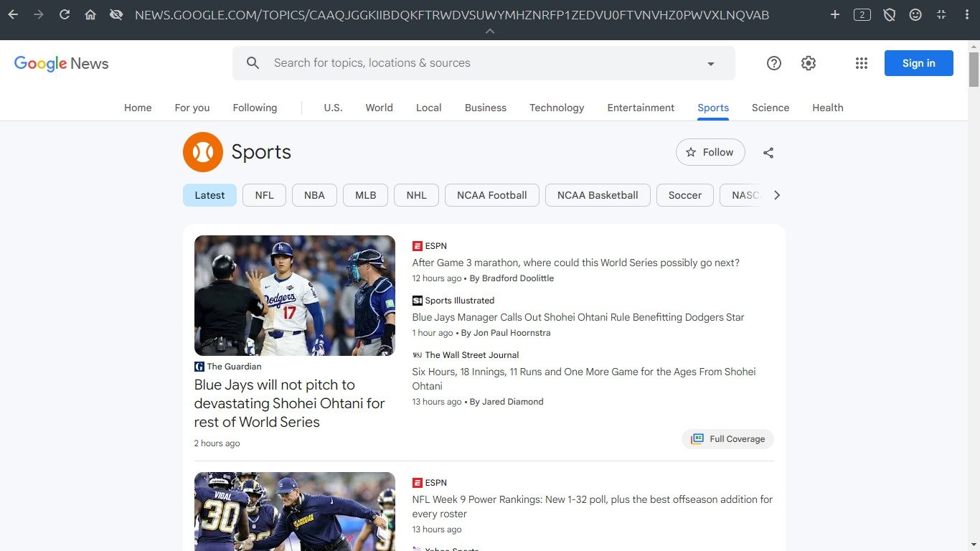This screenshot has height=551, width=980.
Task: Open Full Coverage for Ohtani story
Action: (x=727, y=439)
